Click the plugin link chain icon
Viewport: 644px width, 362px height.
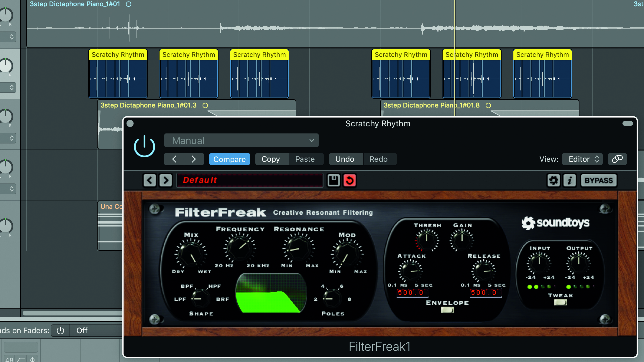point(617,159)
